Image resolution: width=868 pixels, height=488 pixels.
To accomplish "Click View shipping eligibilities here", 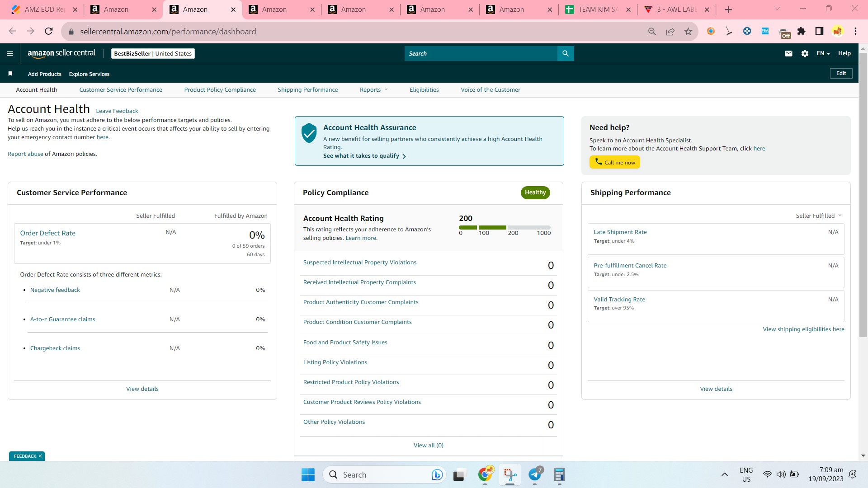I will [x=804, y=329].
